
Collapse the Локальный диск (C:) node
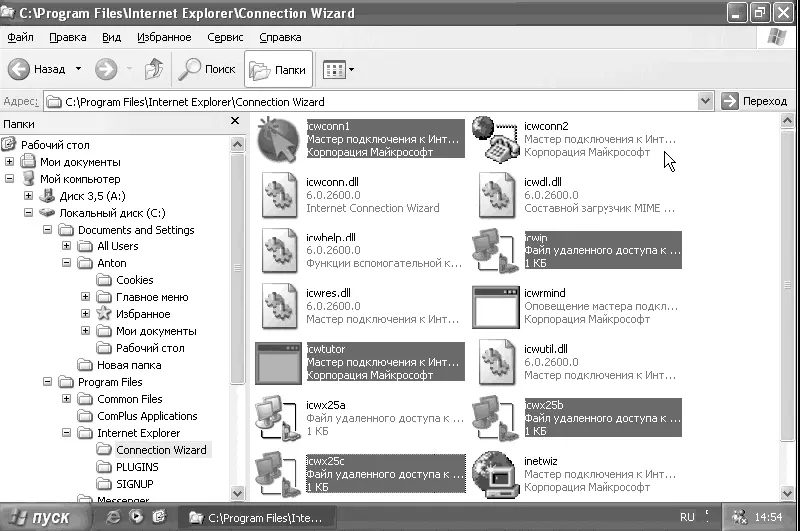tap(29, 213)
